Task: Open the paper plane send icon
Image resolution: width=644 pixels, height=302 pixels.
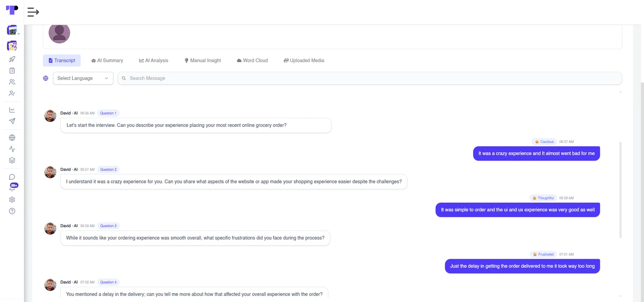Action: (x=12, y=121)
